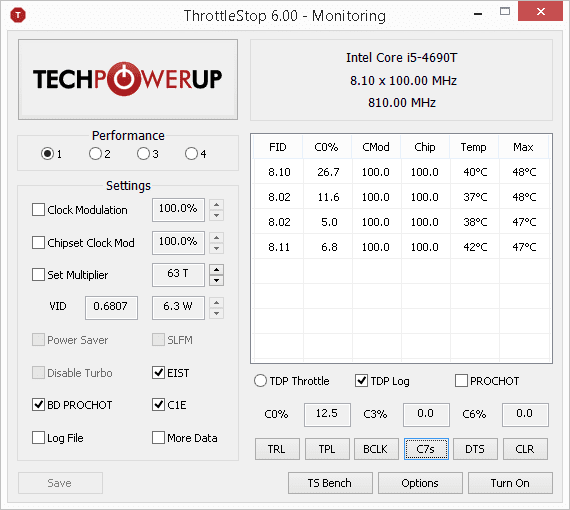Click the 6.3 W power field
This screenshot has height=510, width=570.
click(178, 308)
